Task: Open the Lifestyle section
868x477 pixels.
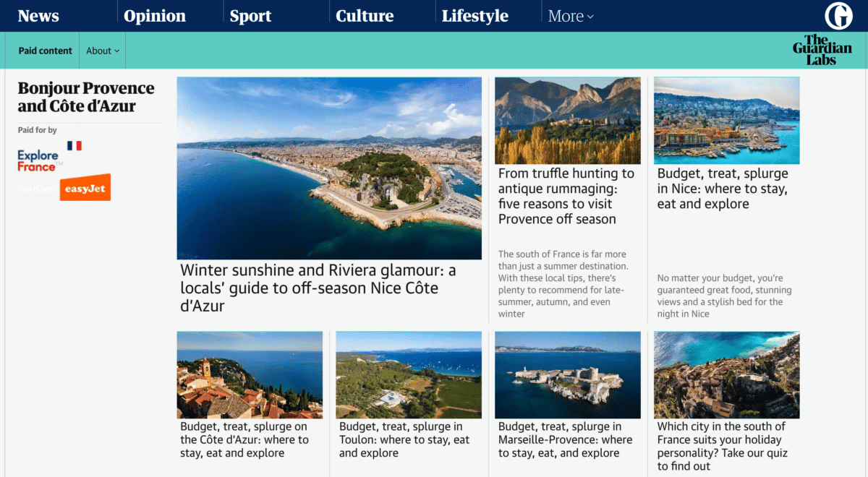Action: pos(475,16)
